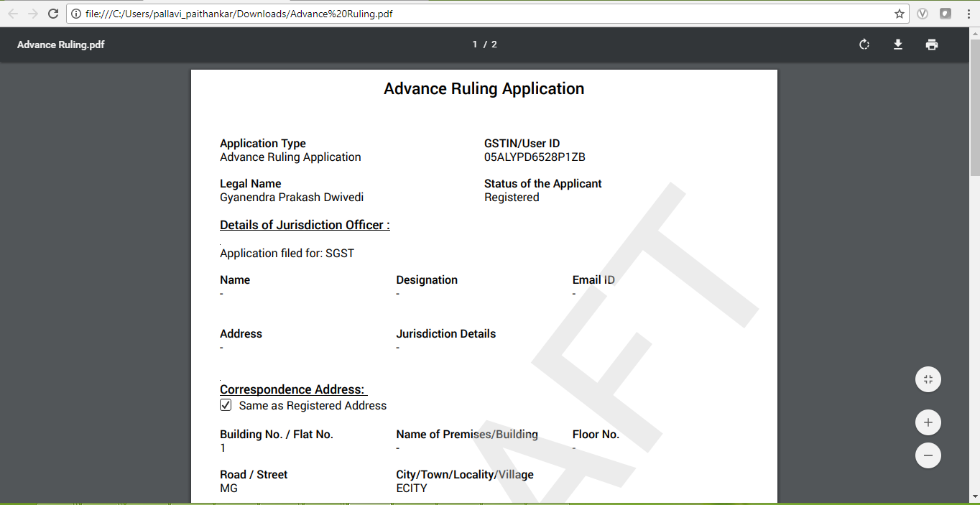
Task: Open the V browser extension
Action: pyautogui.click(x=923, y=13)
